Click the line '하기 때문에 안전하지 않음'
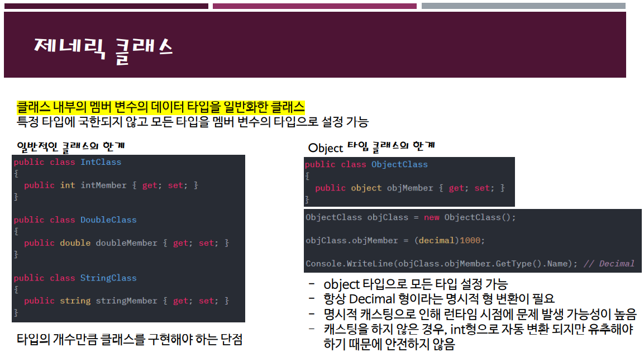This screenshot has width=644, height=352. [x=389, y=344]
